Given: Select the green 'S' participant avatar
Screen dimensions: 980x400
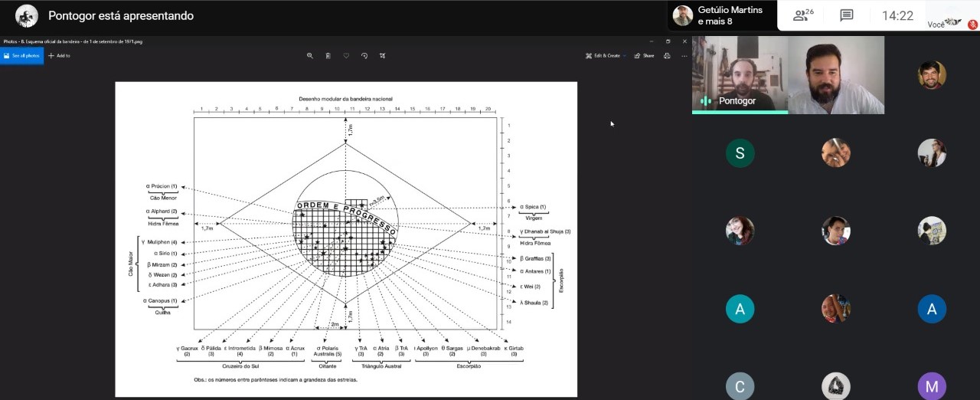Looking at the screenshot, I should pyautogui.click(x=740, y=153).
